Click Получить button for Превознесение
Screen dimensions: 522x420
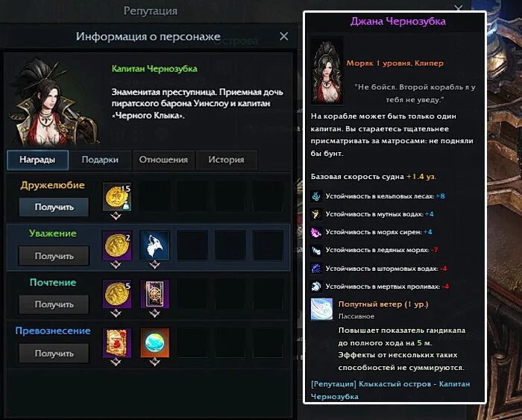54,354
